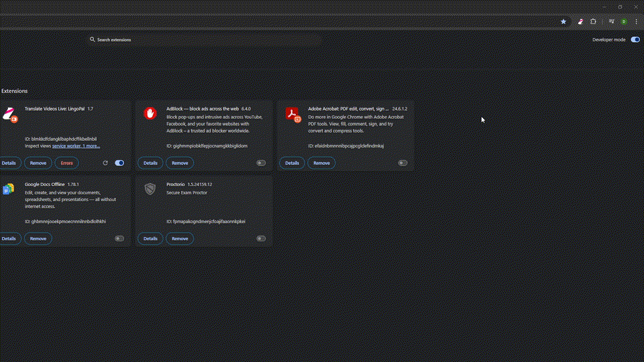The width and height of the screenshot is (644, 362).
Task: Open Details for Google Docs Offline
Action: (x=9, y=239)
